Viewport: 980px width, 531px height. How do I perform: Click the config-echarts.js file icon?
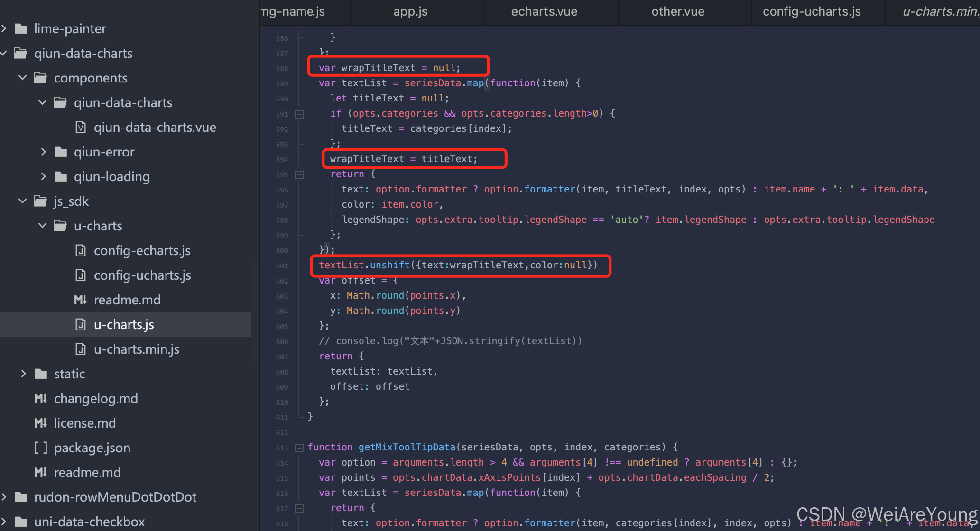pos(81,250)
